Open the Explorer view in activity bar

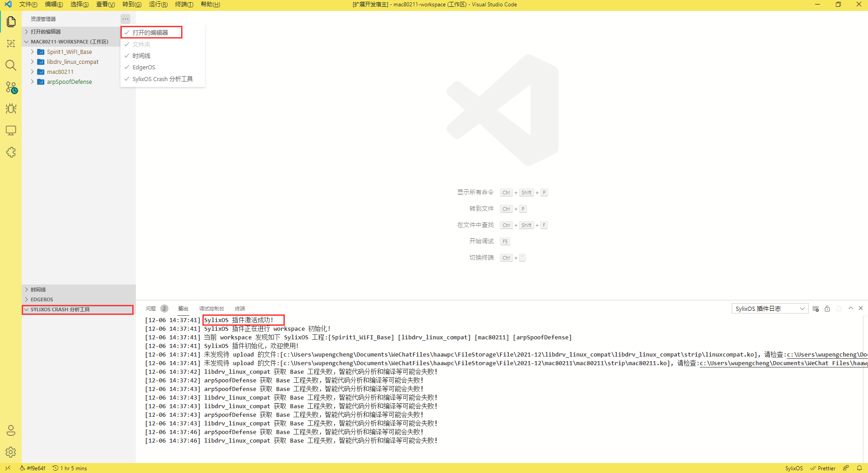tap(11, 22)
